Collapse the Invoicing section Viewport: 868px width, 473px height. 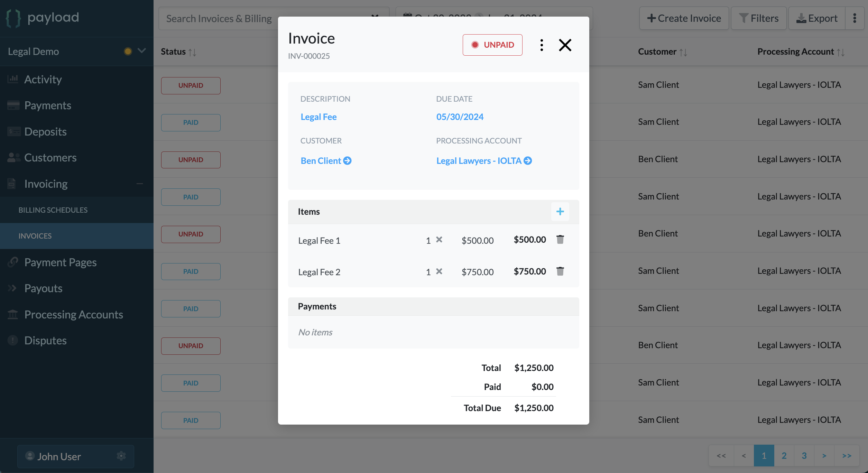[x=140, y=184]
